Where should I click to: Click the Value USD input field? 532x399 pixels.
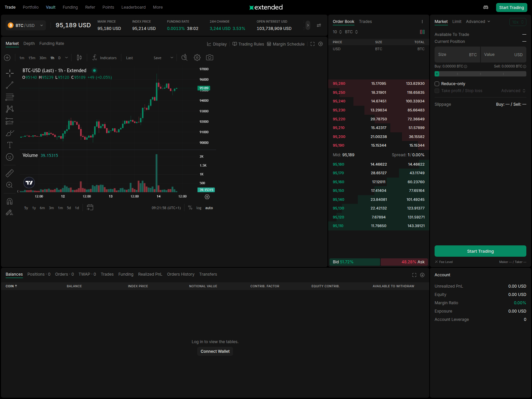pos(503,55)
